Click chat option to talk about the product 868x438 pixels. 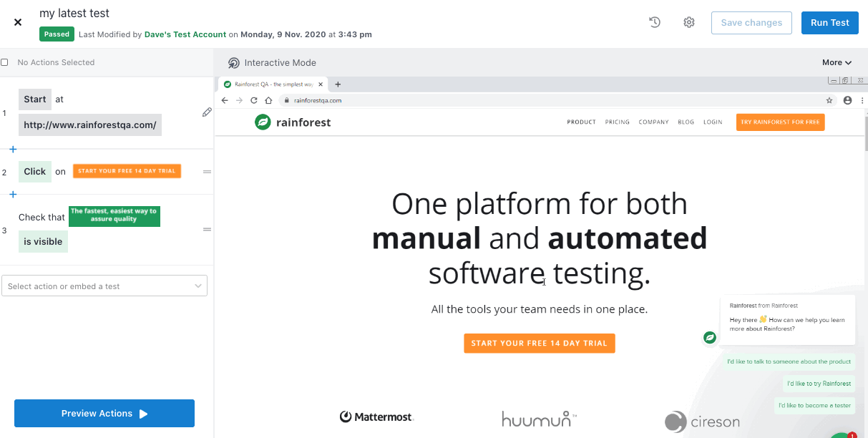[x=789, y=361]
